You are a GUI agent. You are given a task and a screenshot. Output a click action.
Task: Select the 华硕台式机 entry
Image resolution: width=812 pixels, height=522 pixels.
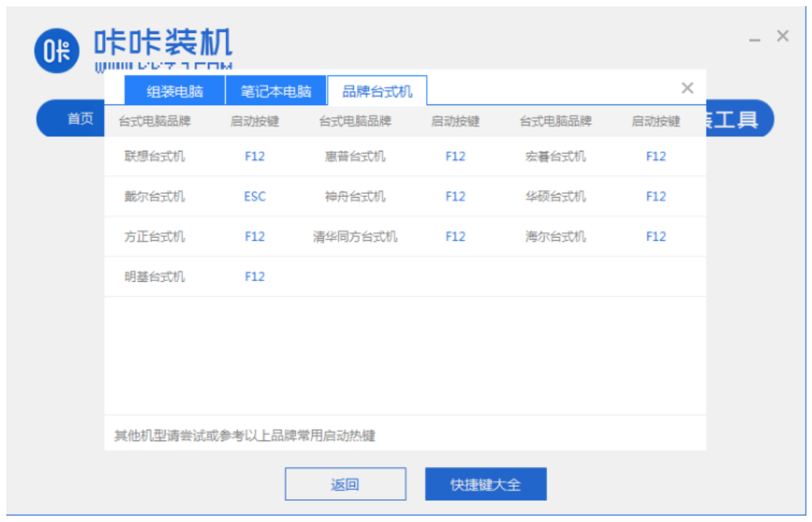click(555, 196)
